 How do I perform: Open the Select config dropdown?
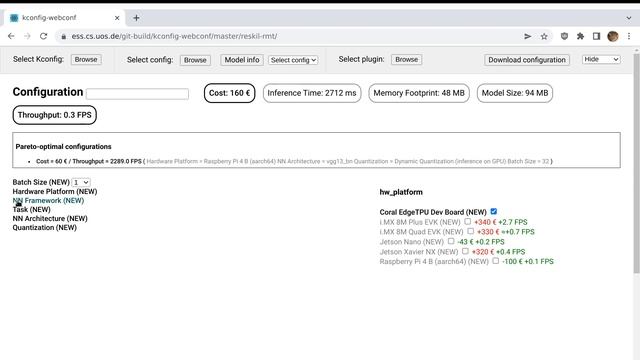293,60
